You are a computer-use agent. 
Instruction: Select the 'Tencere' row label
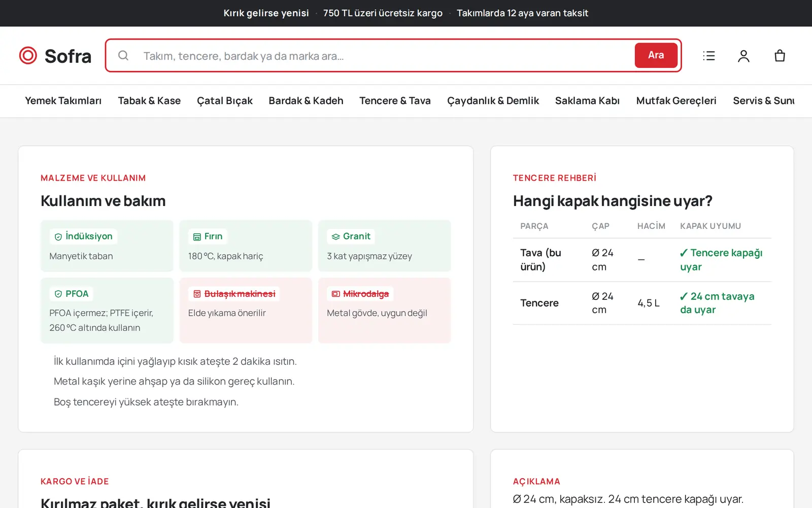[539, 303]
